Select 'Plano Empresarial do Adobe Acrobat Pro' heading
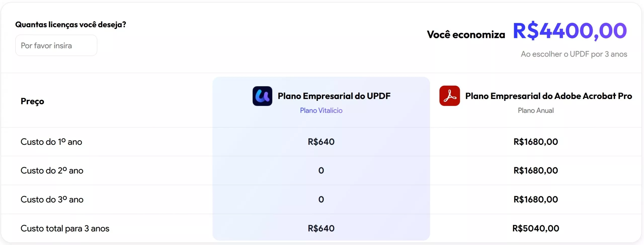The height and width of the screenshot is (245, 644). pos(548,96)
